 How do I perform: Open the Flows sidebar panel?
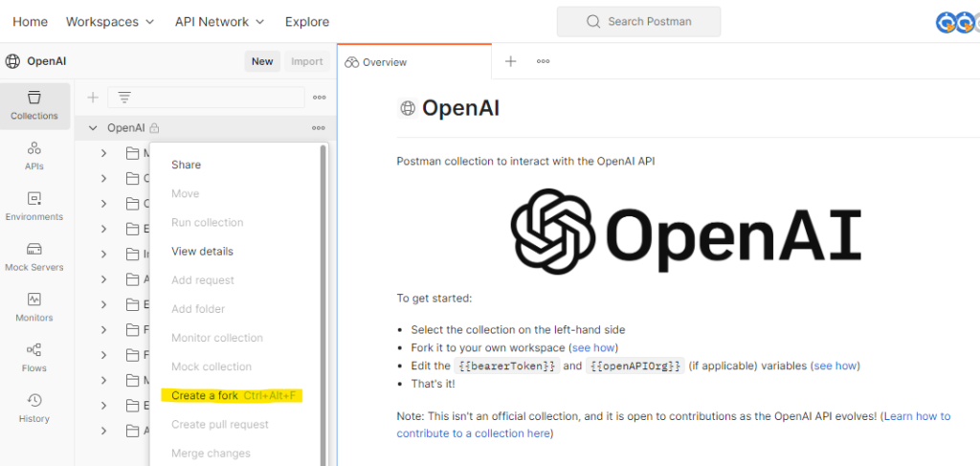pos(34,358)
